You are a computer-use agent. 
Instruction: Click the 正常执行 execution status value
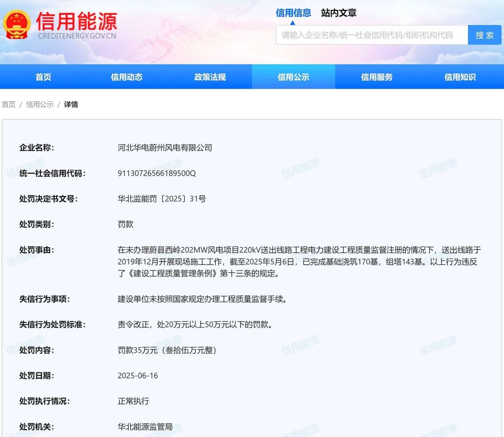(133, 401)
